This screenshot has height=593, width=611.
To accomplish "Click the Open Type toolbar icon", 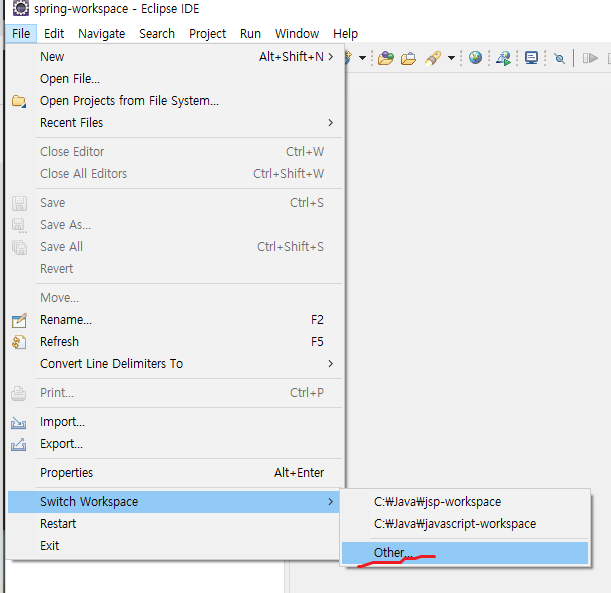I will [386, 58].
